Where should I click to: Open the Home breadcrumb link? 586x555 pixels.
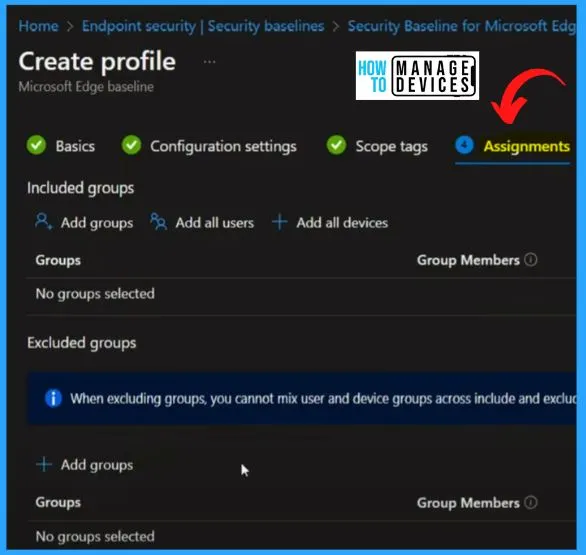click(x=38, y=26)
